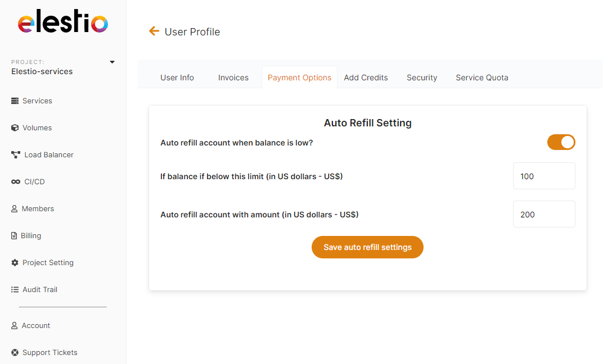
Task: Click the auto refill amount field
Action: click(x=543, y=215)
